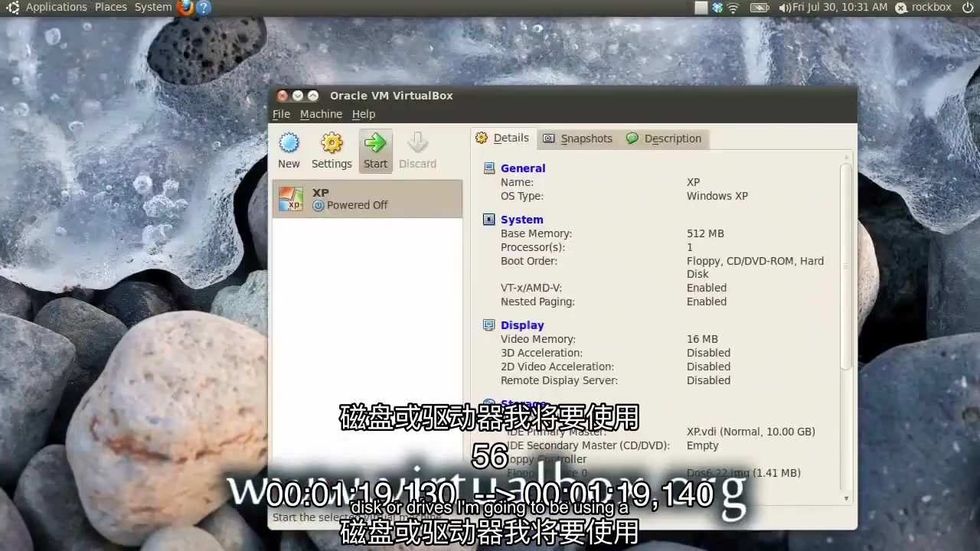
Task: Click the Base Memory 512 MB value
Action: pos(705,233)
